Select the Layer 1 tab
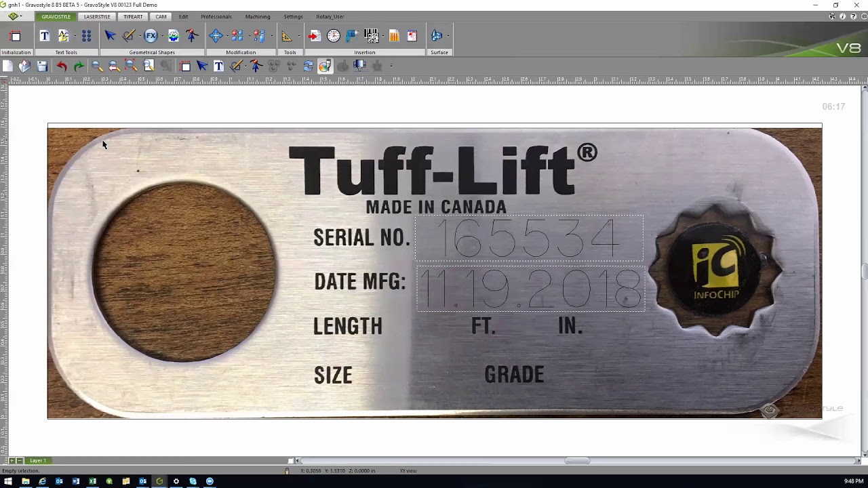Screen dimensions: 868x488 38,461
